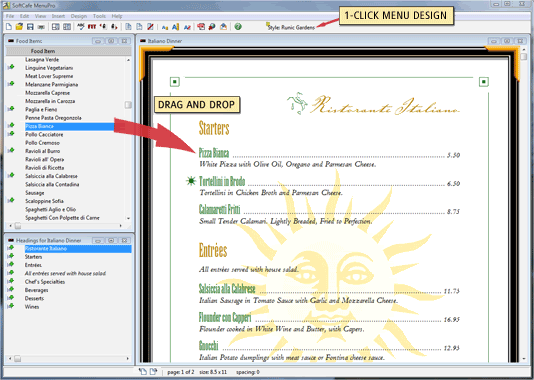
Task: Open the Insert menu
Action: click(58, 16)
